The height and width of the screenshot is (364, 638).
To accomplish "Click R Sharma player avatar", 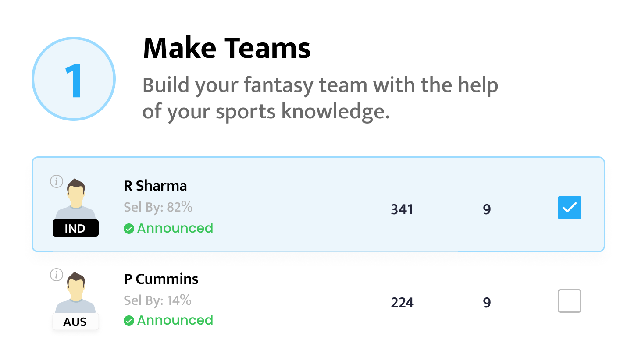I will tap(75, 199).
